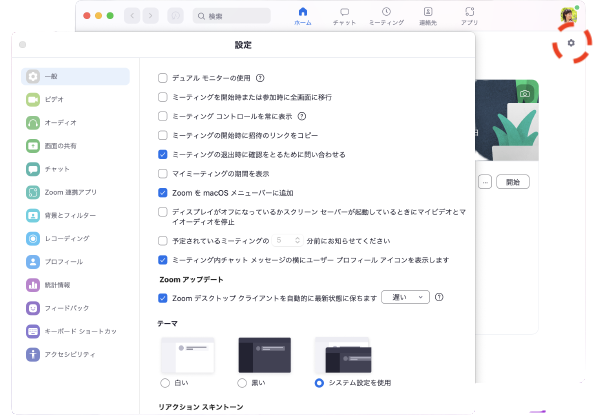
Task: Click help icon beside デュアル モニターの使用
Action: pos(260,78)
